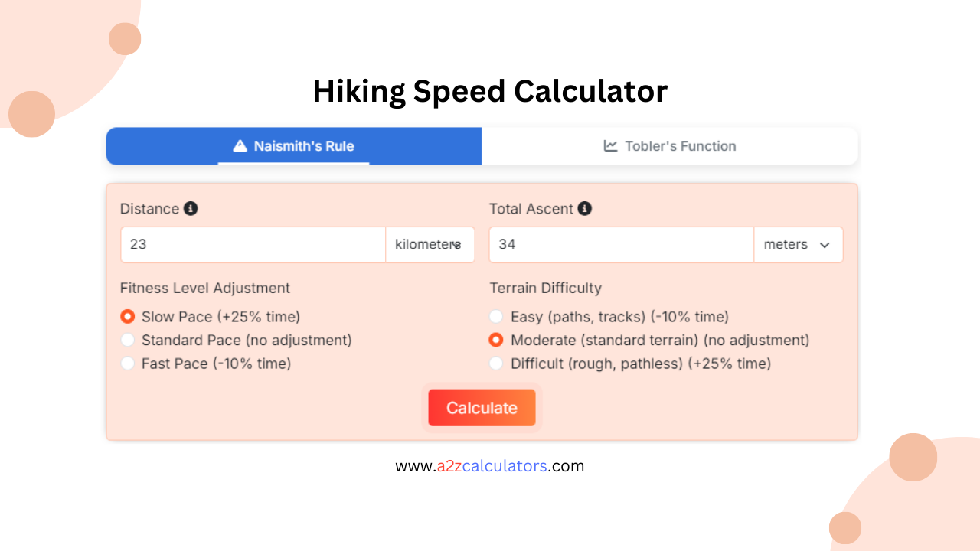Select the Naismith's Rule tab
This screenshot has height=551, width=980.
click(293, 145)
